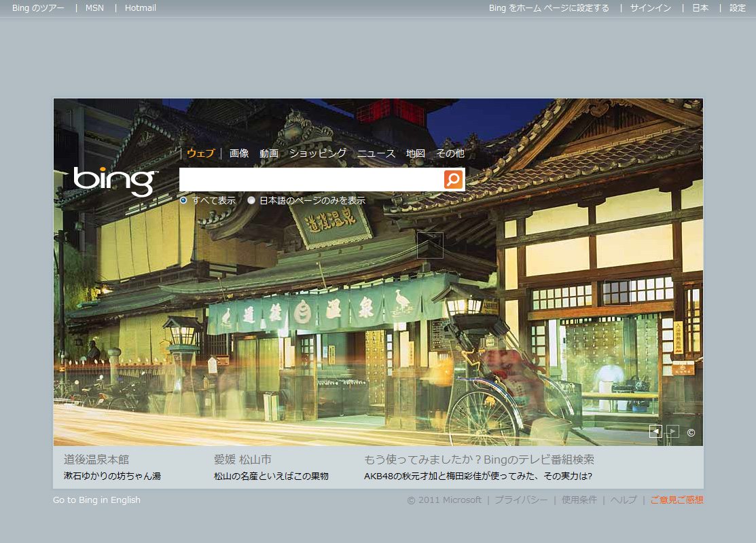Open 道後温泉本館 heading link

[x=96, y=460]
